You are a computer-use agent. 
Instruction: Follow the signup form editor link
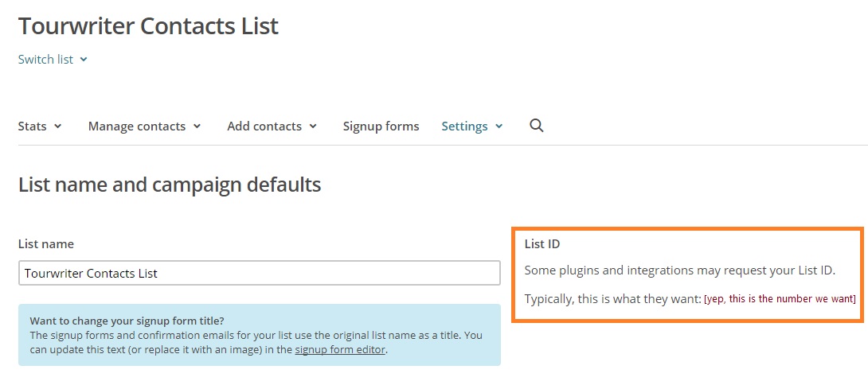coord(340,350)
